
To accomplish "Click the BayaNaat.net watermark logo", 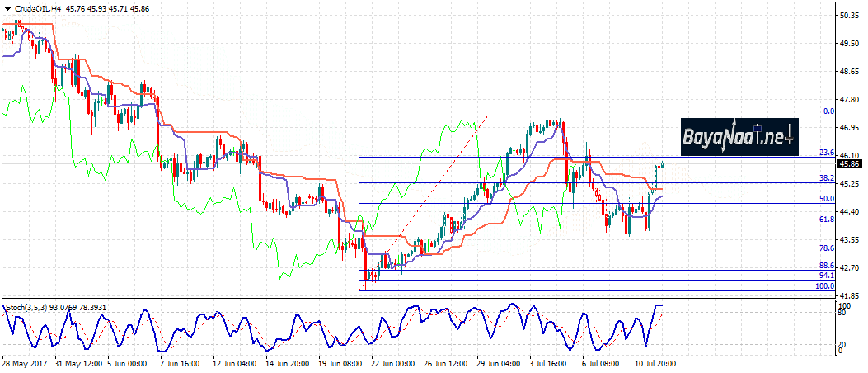I will pyautogui.click(x=739, y=137).
